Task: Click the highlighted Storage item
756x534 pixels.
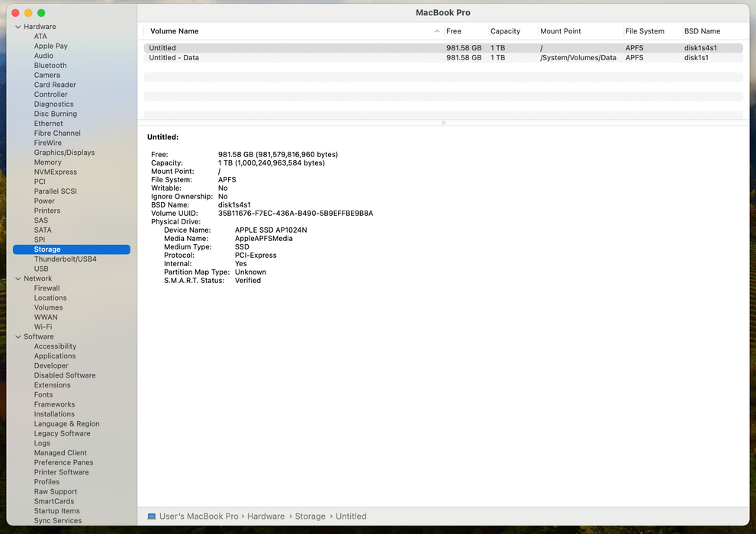Action: [72, 249]
